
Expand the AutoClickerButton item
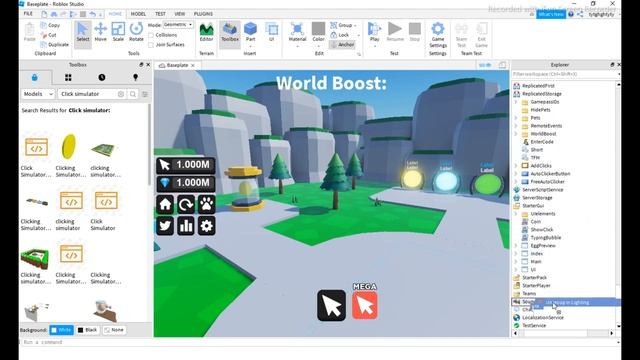(516, 173)
